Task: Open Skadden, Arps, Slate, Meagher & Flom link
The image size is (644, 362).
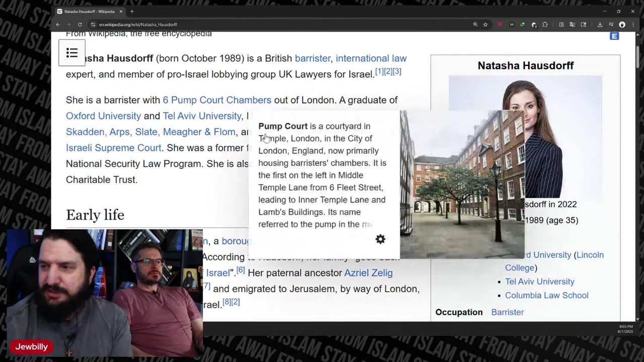Action: 150,132
